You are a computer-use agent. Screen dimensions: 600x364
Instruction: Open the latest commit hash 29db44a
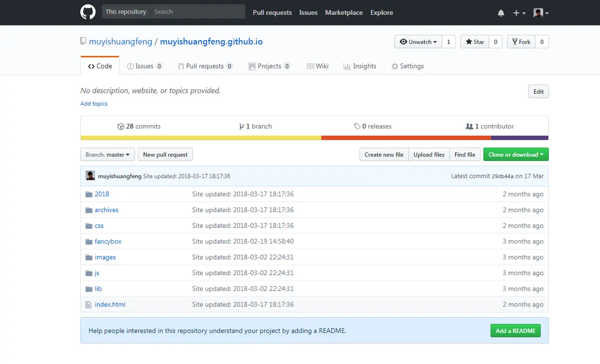pos(503,176)
